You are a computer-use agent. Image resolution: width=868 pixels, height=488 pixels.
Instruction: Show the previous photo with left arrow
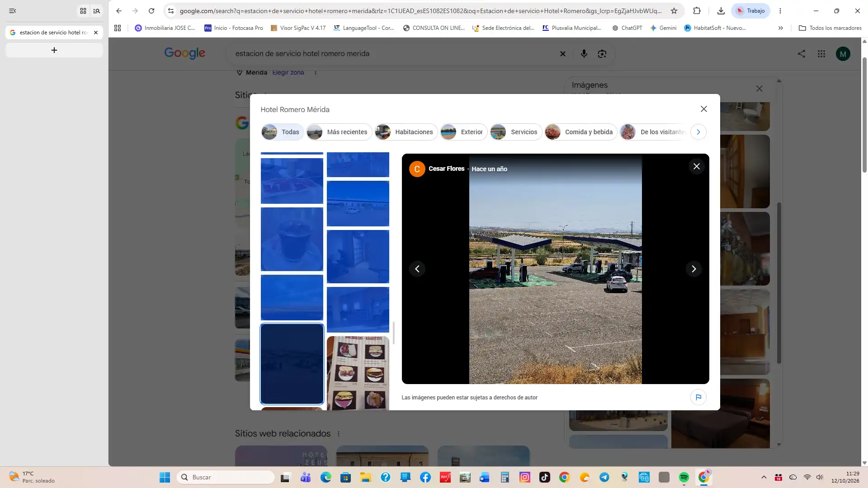[x=417, y=269]
